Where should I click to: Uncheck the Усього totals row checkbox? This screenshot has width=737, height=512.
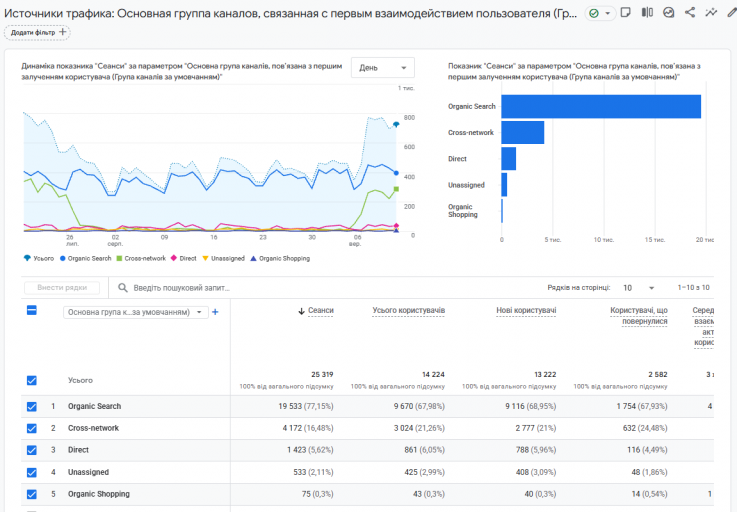31,380
